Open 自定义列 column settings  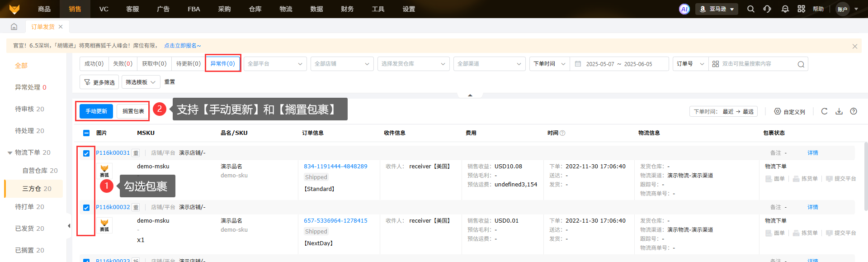tap(789, 111)
